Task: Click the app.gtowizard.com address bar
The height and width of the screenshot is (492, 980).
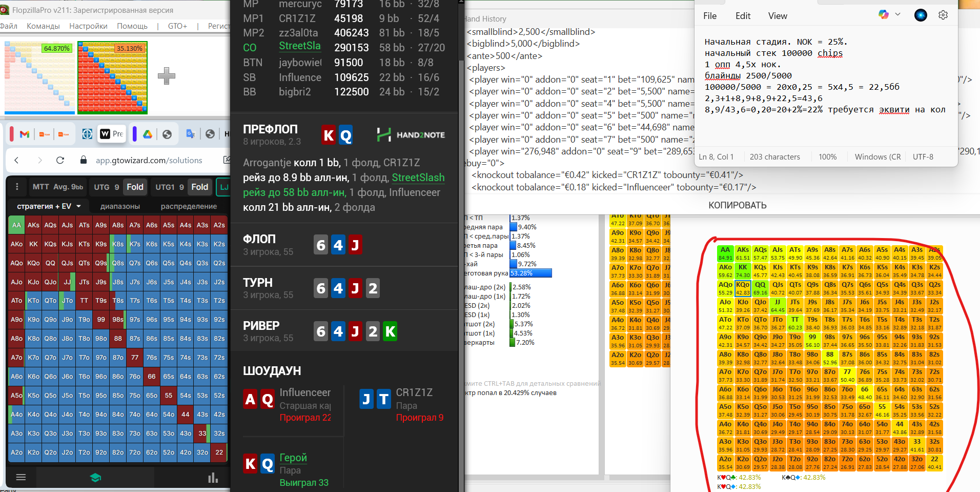Action: tap(149, 160)
